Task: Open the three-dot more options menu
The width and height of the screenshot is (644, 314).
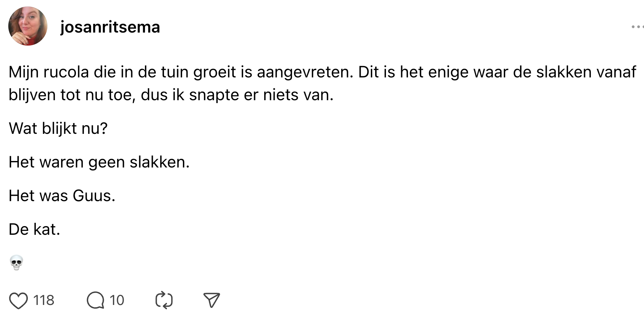Action: pyautogui.click(x=637, y=27)
